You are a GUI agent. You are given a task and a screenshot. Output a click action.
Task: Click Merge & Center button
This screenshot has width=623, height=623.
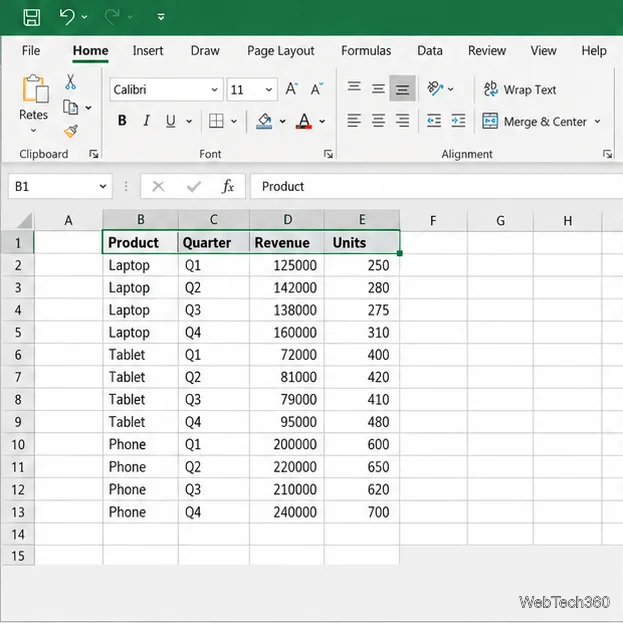tap(534, 122)
